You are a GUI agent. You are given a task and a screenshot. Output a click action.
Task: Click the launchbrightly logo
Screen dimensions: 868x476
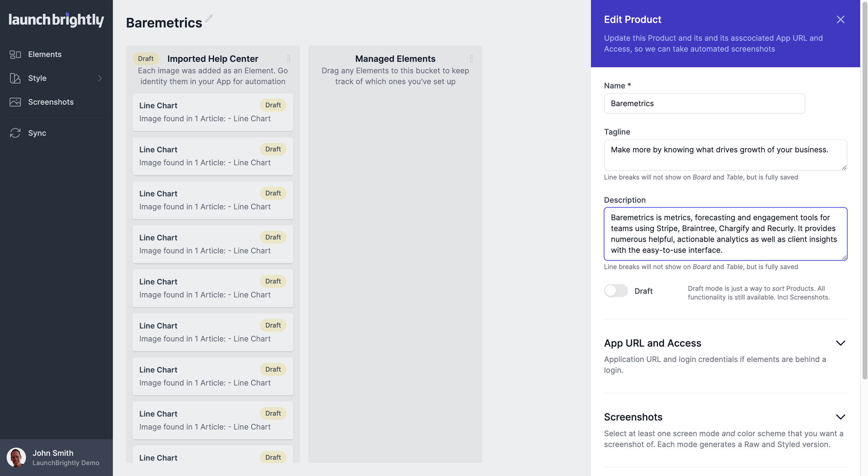pos(56,20)
